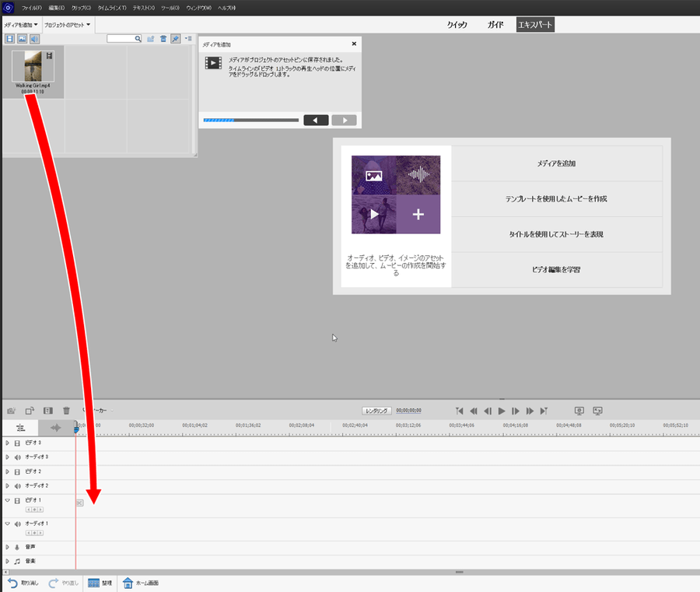Click the rewind button
Screen dimensions: 700x592
coord(474,411)
